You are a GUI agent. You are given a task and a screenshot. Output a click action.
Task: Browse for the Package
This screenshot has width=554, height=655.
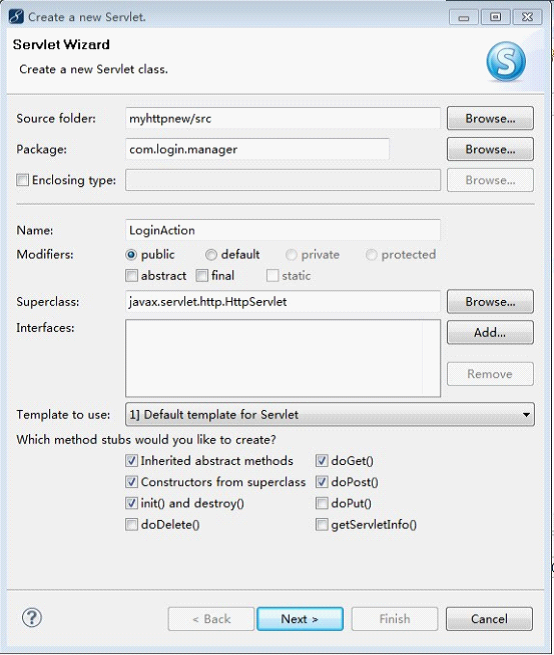point(490,149)
